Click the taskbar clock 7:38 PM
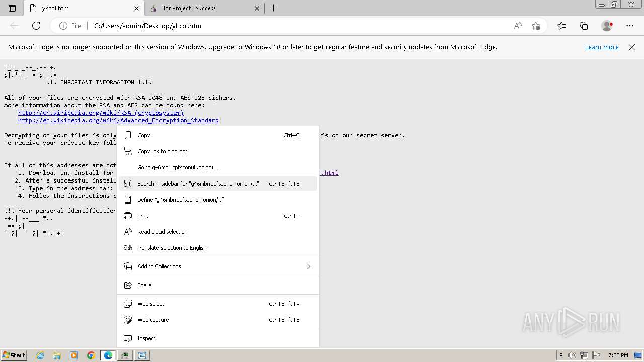The image size is (644, 362). point(618,355)
